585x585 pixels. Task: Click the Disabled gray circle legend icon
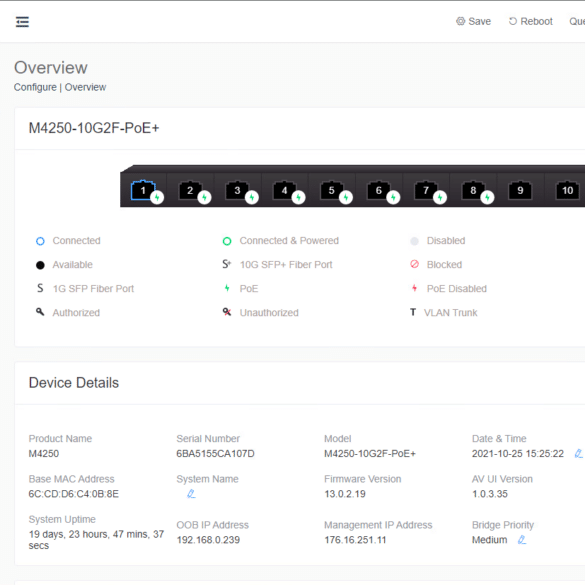point(414,241)
